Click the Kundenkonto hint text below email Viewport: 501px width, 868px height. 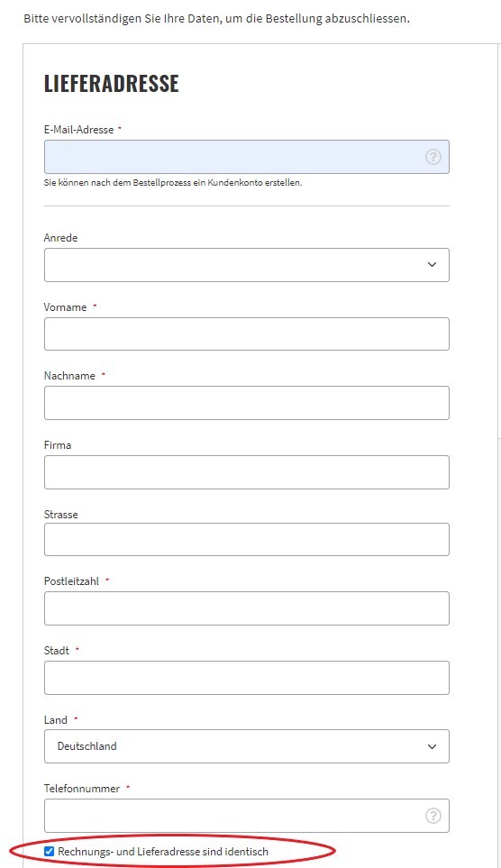173,183
